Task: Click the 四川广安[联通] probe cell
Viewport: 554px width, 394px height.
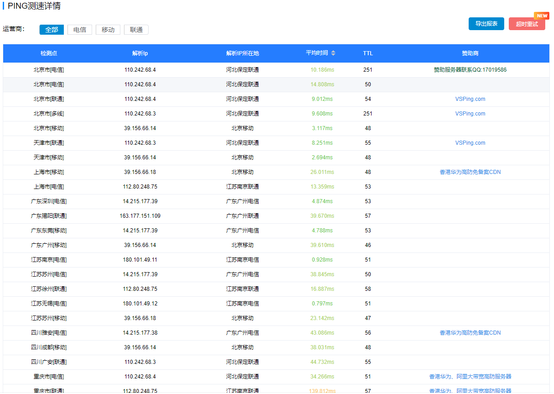Action: tap(49, 362)
